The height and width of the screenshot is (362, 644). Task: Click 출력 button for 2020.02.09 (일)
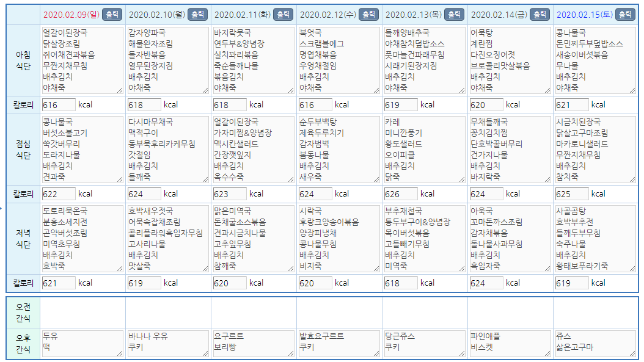[111, 15]
